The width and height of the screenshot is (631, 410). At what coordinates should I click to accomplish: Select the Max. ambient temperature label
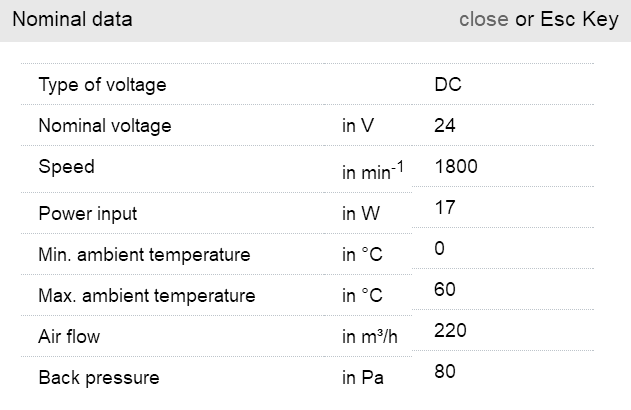(146, 296)
